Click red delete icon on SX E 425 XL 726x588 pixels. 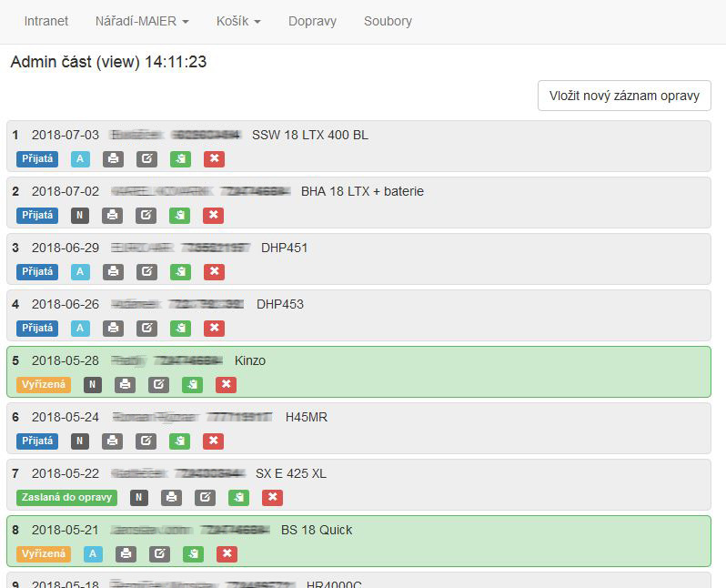[x=272, y=498]
